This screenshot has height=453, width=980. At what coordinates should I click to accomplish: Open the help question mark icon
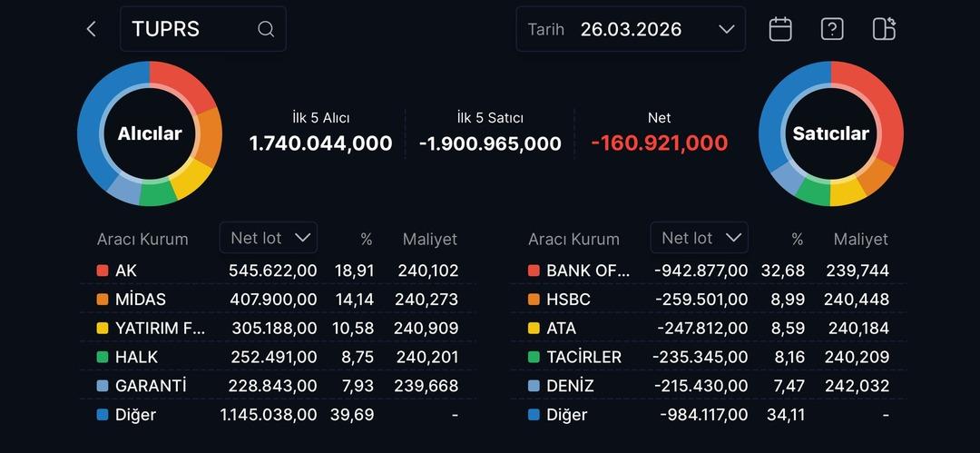[x=832, y=29]
